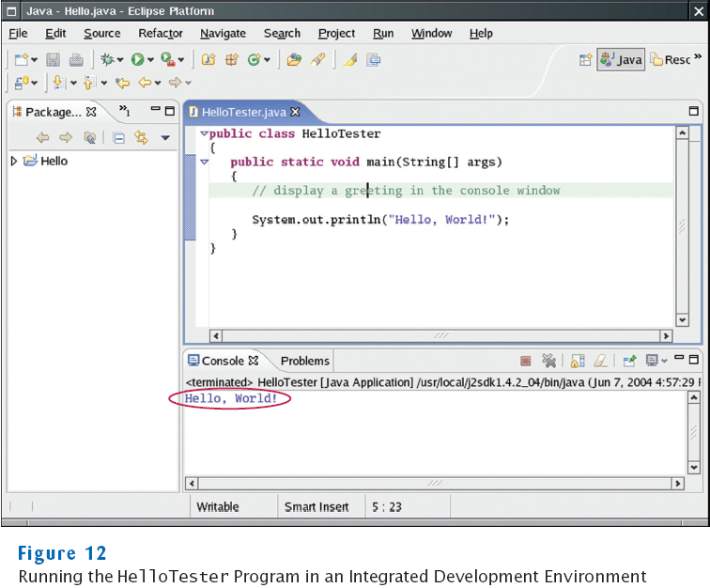Toggle Link with Editor in Package Explorer
The width and height of the screenshot is (710, 588).
pyautogui.click(x=141, y=137)
